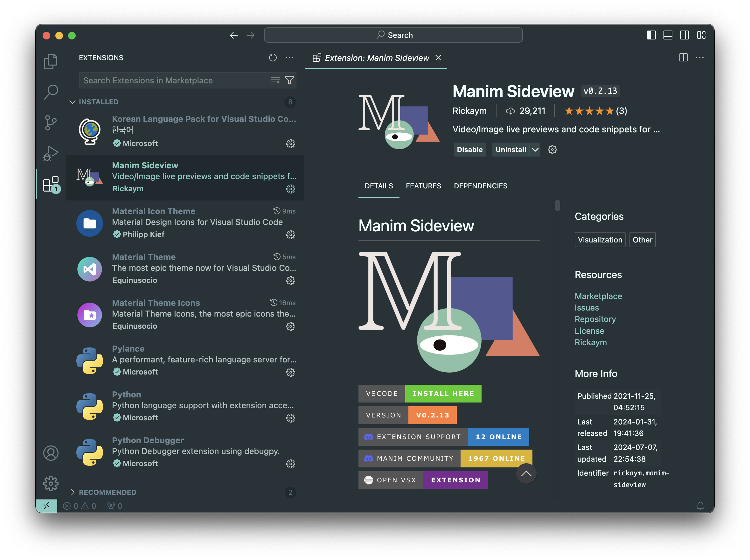Image resolution: width=750 pixels, height=560 pixels.
Task: Open gear for Korean Language Pack
Action: [290, 144]
